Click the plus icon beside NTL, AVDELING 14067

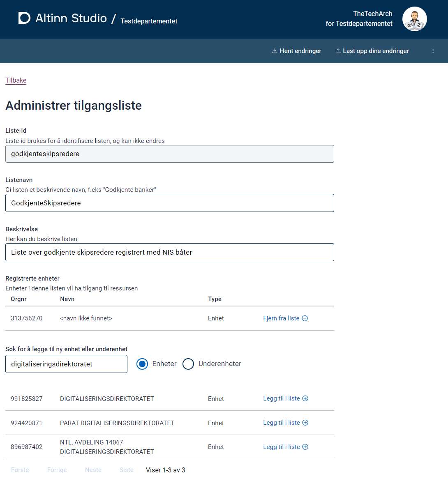pos(305,447)
